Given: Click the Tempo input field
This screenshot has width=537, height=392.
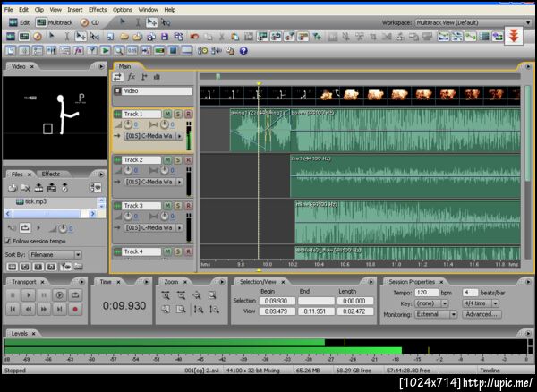Looking at the screenshot, I should (427, 293).
